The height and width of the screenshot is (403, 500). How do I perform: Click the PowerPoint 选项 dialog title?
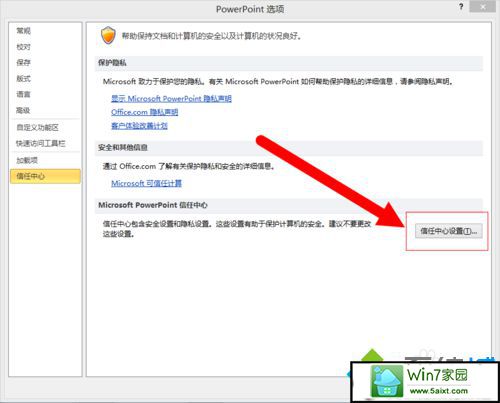tap(250, 9)
